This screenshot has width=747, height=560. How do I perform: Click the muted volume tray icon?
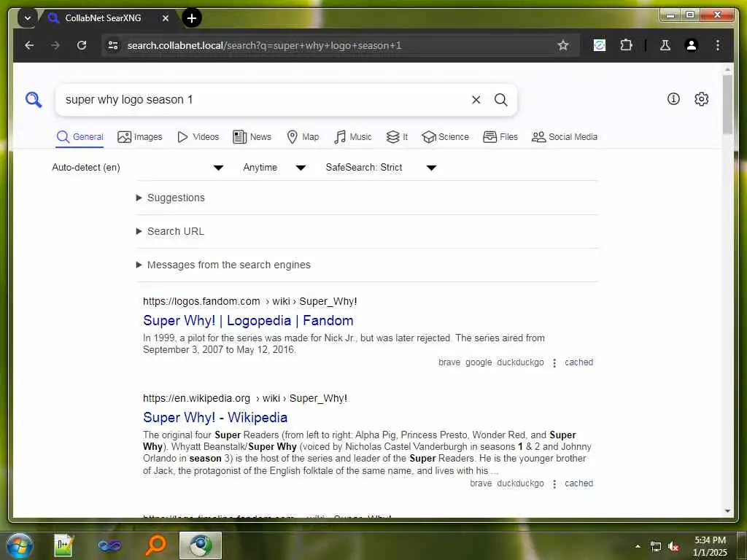[x=673, y=546]
